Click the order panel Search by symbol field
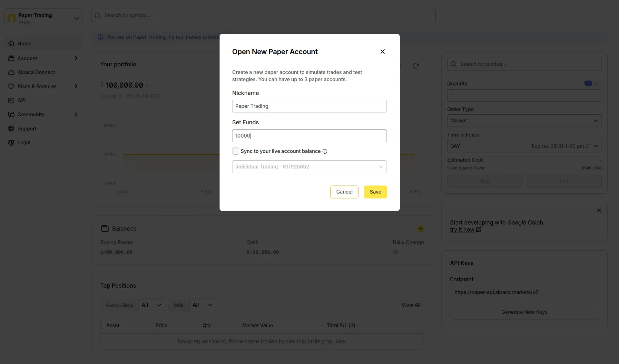The width and height of the screenshot is (619, 364). click(524, 64)
